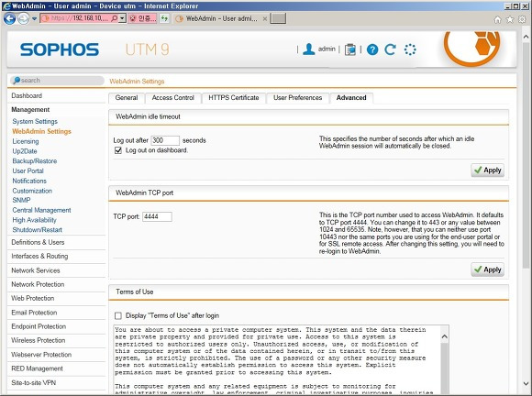Image resolution: width=532 pixels, height=396 pixels.
Task: Expand Interfaces & Routing menu
Action: click(56, 257)
